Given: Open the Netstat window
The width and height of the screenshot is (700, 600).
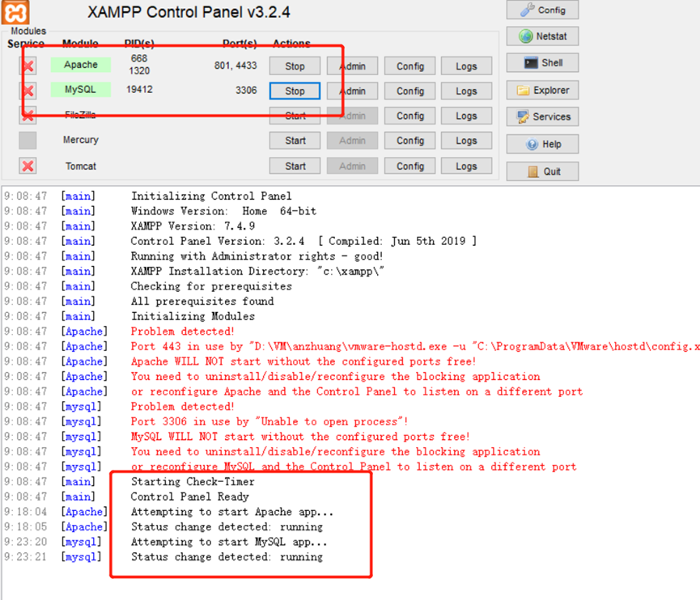Looking at the screenshot, I should pos(541,36).
